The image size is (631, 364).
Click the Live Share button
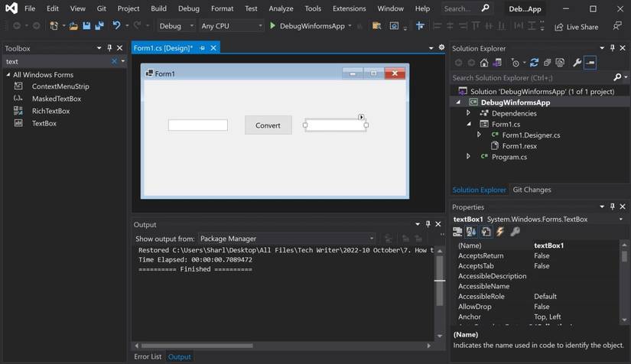pyautogui.click(x=576, y=27)
